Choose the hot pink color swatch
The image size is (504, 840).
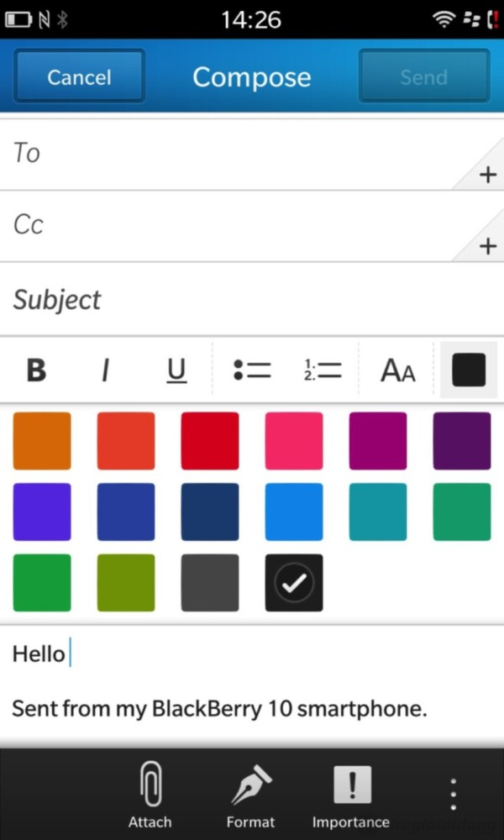point(294,441)
